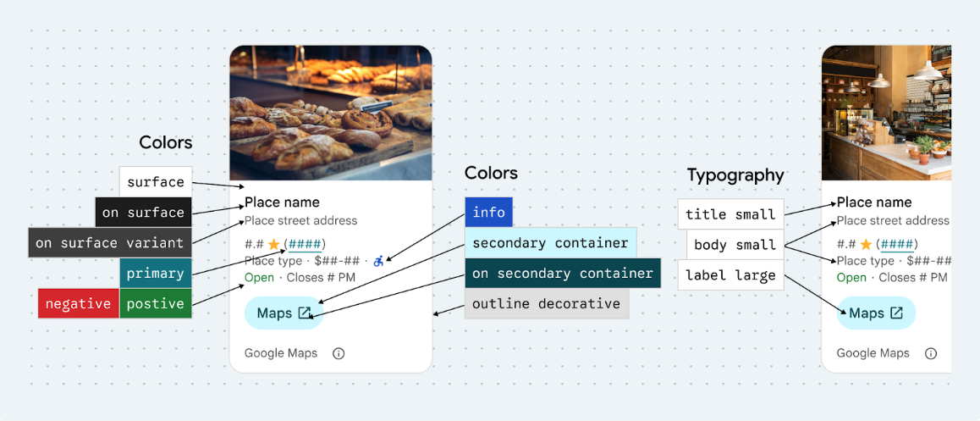Click the star rating icon in the right card
Image resolution: width=980 pixels, height=421 pixels.
coord(866,245)
